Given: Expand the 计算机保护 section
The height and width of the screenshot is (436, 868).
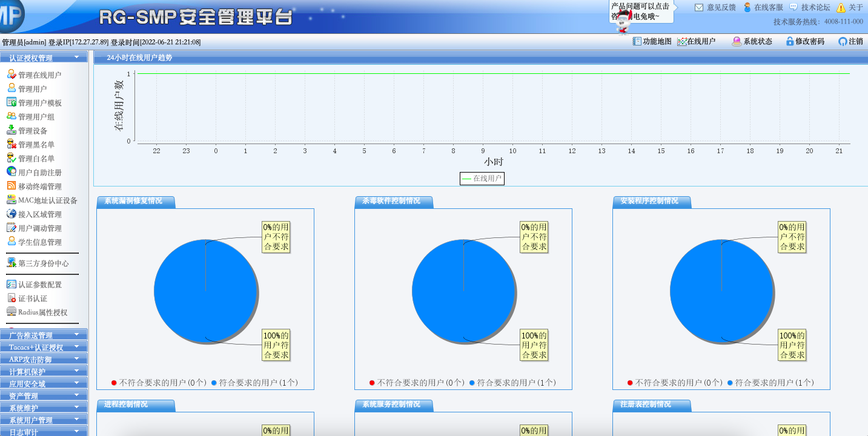Looking at the screenshot, I should 44,371.
